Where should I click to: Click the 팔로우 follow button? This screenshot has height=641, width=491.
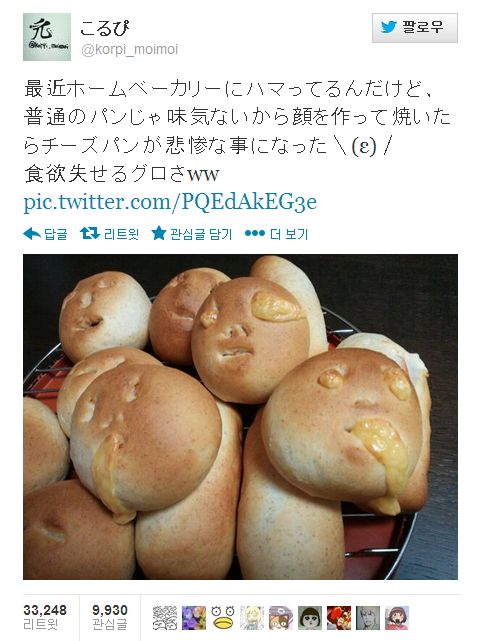point(415,28)
